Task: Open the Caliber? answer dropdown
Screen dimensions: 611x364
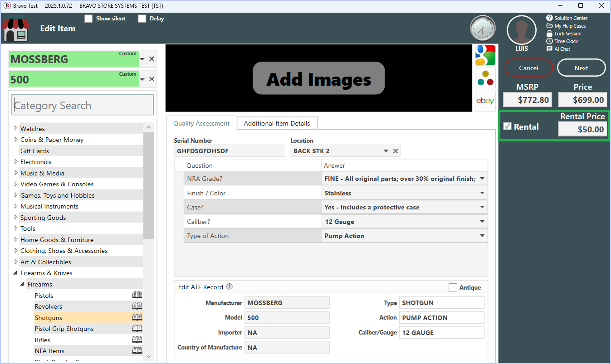Action: pyautogui.click(x=482, y=222)
